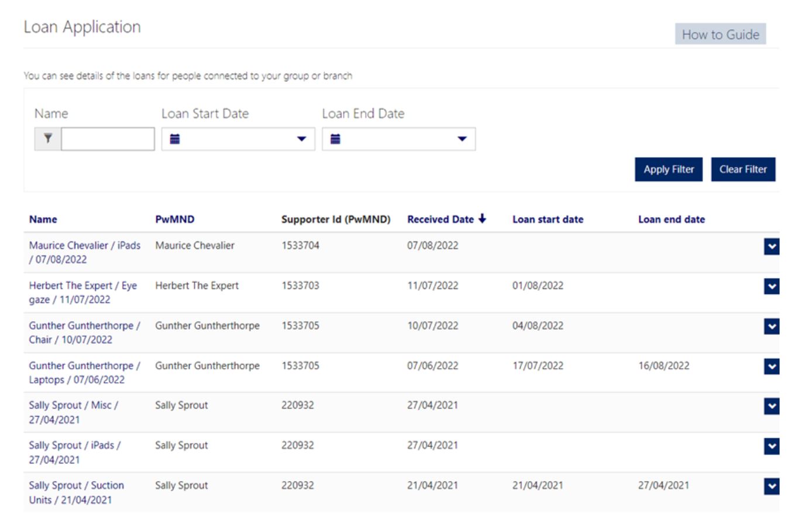Expand row options for Gunther Guntherthorpe Laptops
This screenshot has width=812, height=519.
tap(772, 366)
